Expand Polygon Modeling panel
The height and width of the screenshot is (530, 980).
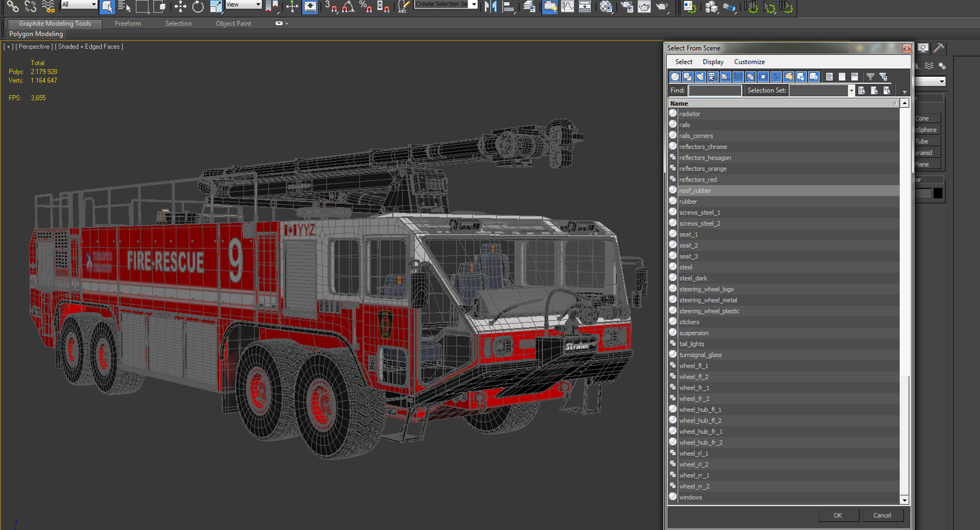click(36, 34)
